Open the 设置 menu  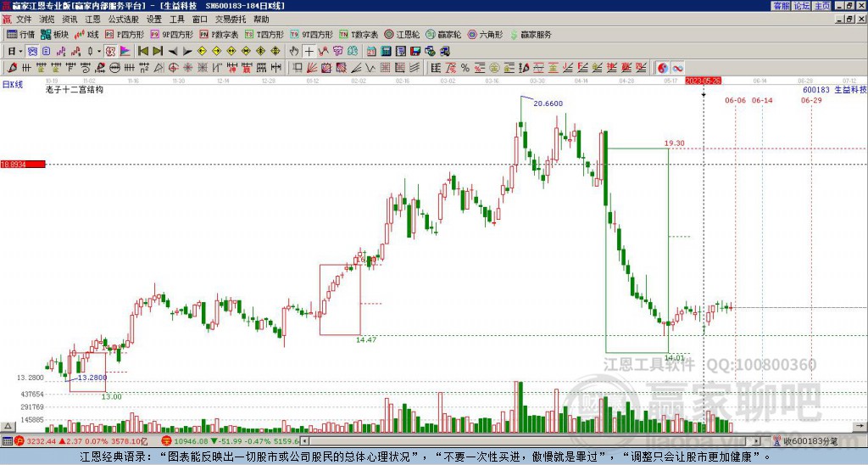pos(154,20)
